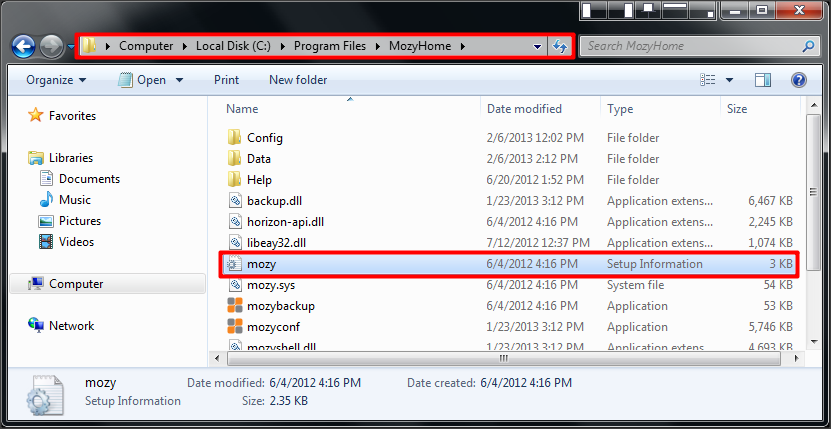831x429 pixels.
Task: Sort files by Date modified column
Action: coord(524,109)
